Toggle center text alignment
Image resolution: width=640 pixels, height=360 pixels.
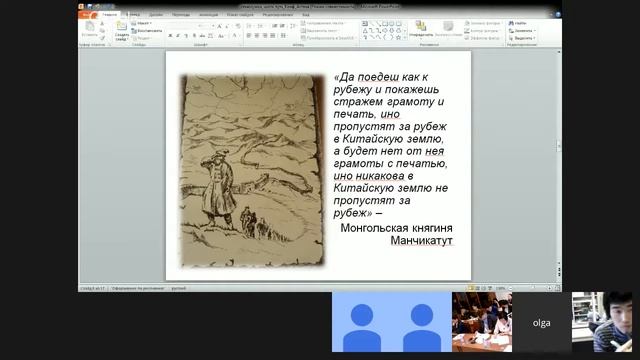[x=257, y=36]
